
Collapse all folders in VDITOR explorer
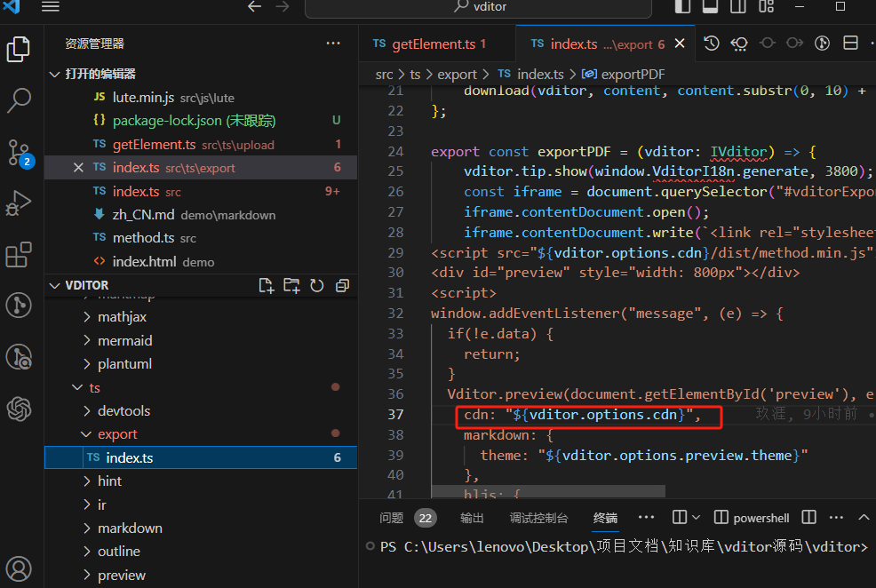(x=342, y=285)
